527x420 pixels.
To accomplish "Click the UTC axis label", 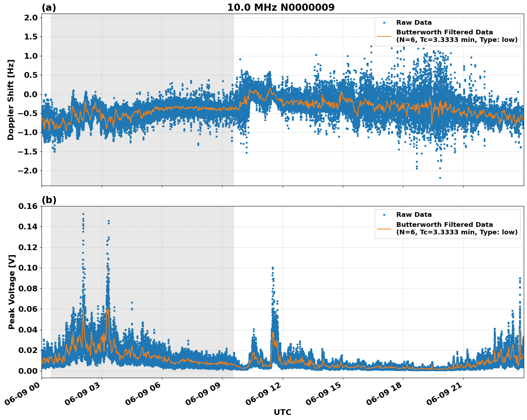I will (x=283, y=412).
